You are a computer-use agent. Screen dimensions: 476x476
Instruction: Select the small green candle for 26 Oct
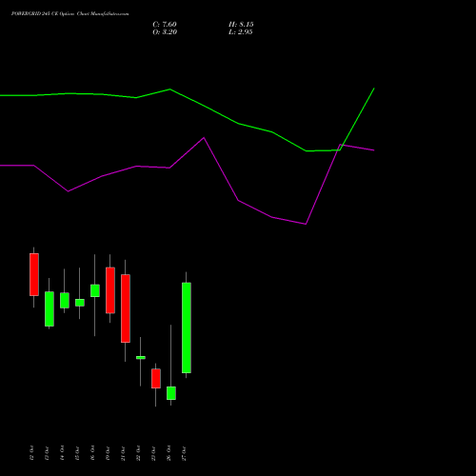click(171, 393)
